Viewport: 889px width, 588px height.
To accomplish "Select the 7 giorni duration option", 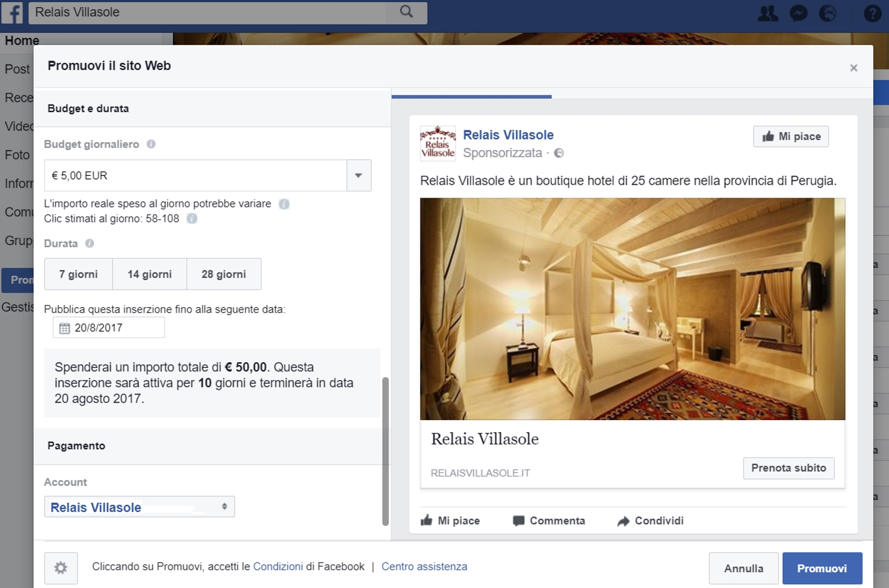I will click(78, 274).
